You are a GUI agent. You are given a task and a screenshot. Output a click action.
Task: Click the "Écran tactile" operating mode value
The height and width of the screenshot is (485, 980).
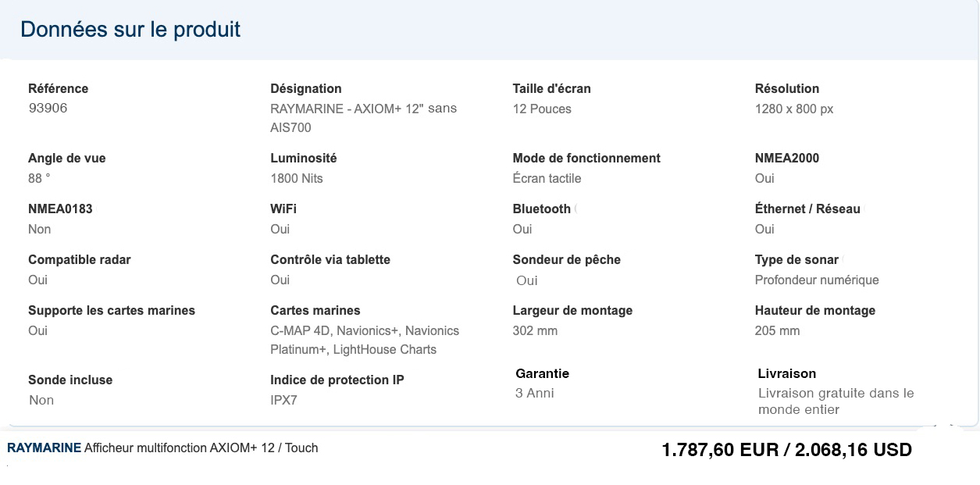(x=547, y=179)
